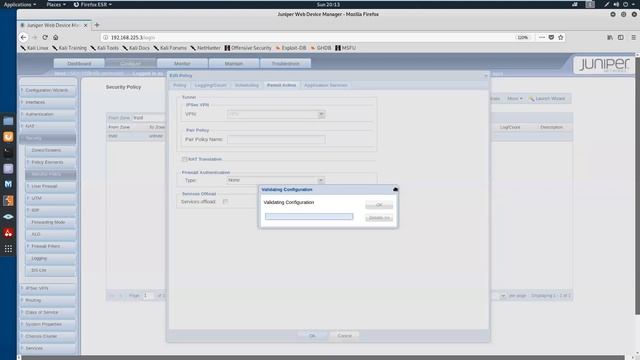Open the Pocket save icon
Image resolution: width=640 pixels, height=360 pixels.
click(x=551, y=37)
